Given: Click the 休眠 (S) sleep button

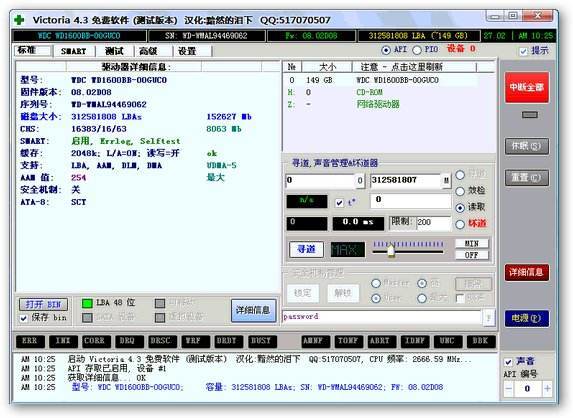Looking at the screenshot, I should click(527, 146).
